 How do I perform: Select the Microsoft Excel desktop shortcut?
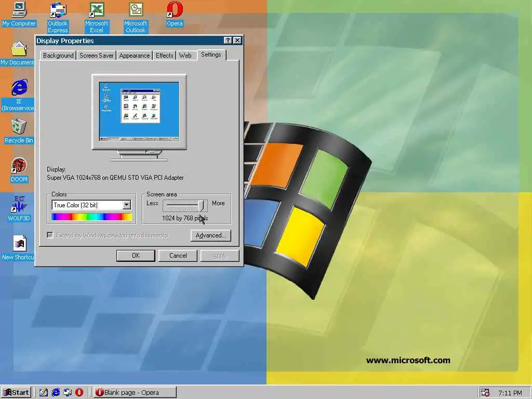point(96,18)
